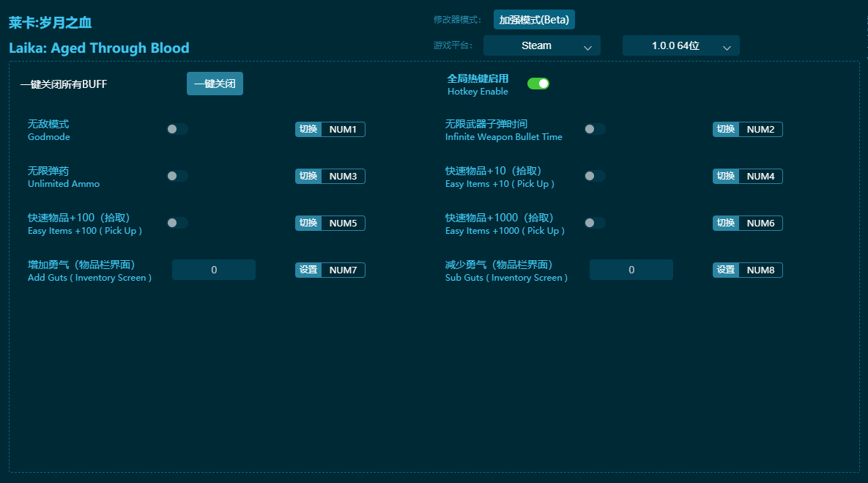
Task: Open the Steam platform dropdown
Action: coord(541,45)
